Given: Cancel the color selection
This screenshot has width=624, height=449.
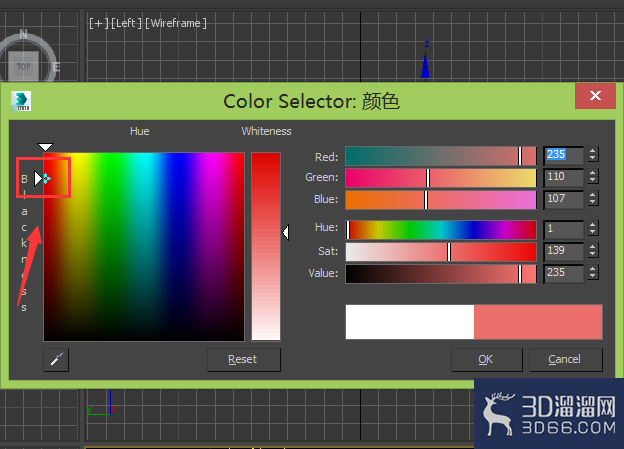Looking at the screenshot, I should click(566, 360).
